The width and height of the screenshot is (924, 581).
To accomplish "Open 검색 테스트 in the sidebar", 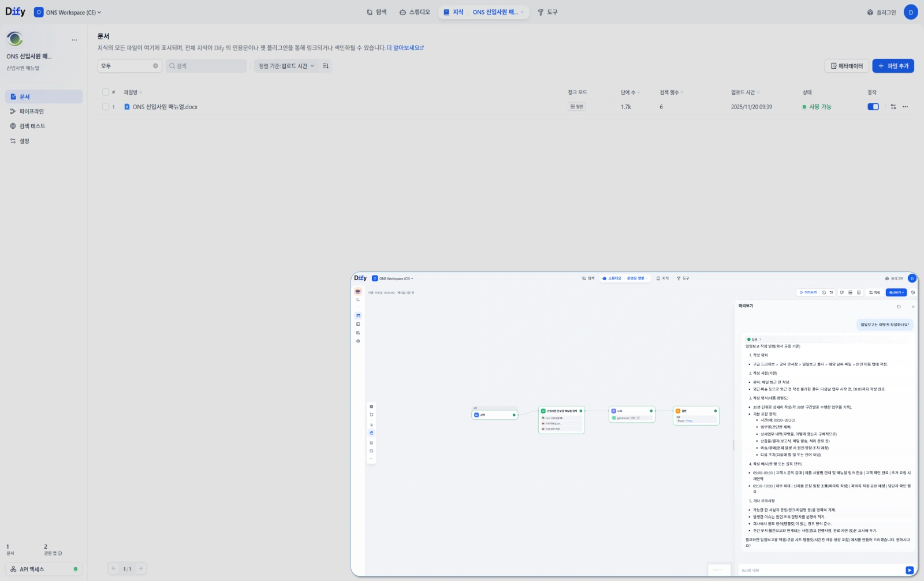I will point(32,126).
